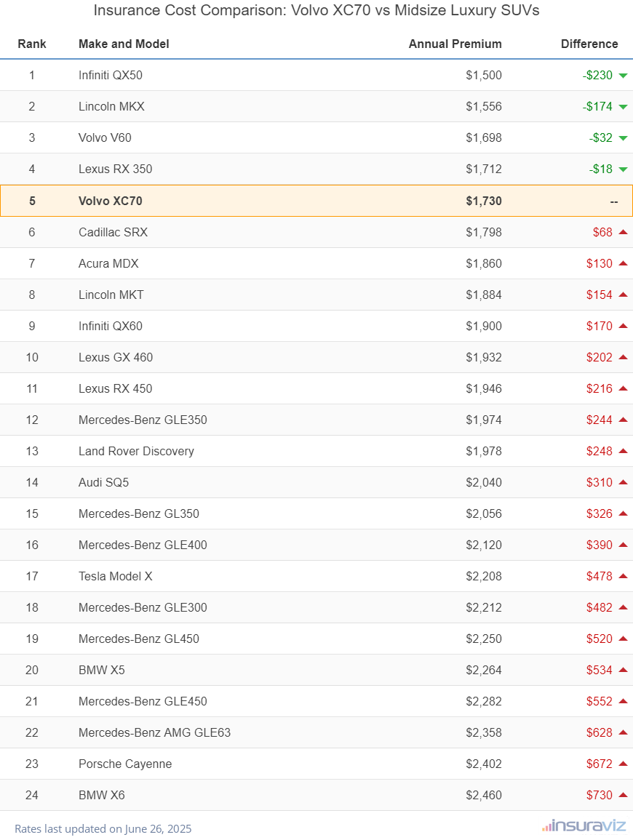The height and width of the screenshot is (840, 633).
Task: Click red up arrow beside $68
Action: (623, 232)
